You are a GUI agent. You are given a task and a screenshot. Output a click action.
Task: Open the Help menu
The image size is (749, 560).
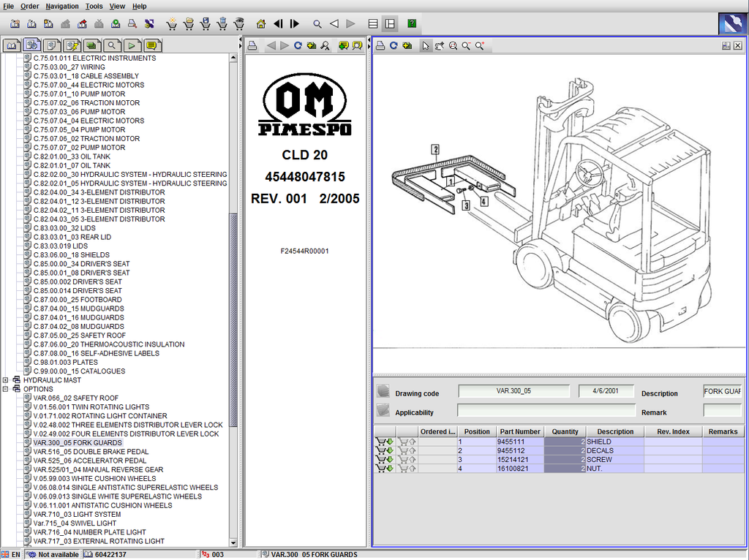tap(140, 6)
